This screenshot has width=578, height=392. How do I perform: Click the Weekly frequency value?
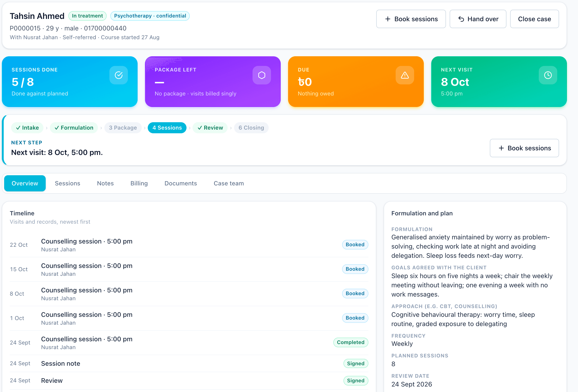tap(402, 344)
